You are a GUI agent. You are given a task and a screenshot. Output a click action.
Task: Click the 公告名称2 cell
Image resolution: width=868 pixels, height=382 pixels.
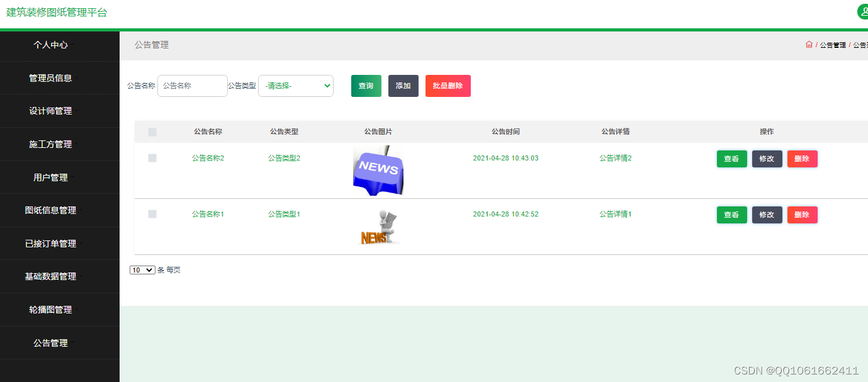(208, 158)
